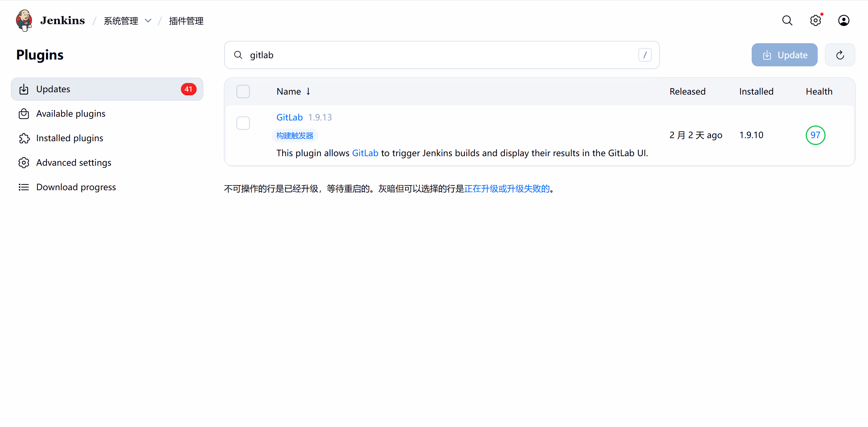The image size is (868, 427).
Task: Click the Jenkins butler logo
Action: (x=24, y=20)
